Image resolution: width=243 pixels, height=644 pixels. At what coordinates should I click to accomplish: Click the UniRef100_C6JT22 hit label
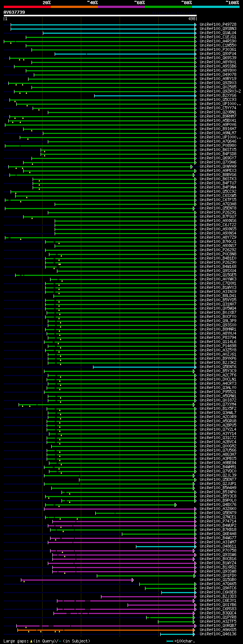click(218, 225)
